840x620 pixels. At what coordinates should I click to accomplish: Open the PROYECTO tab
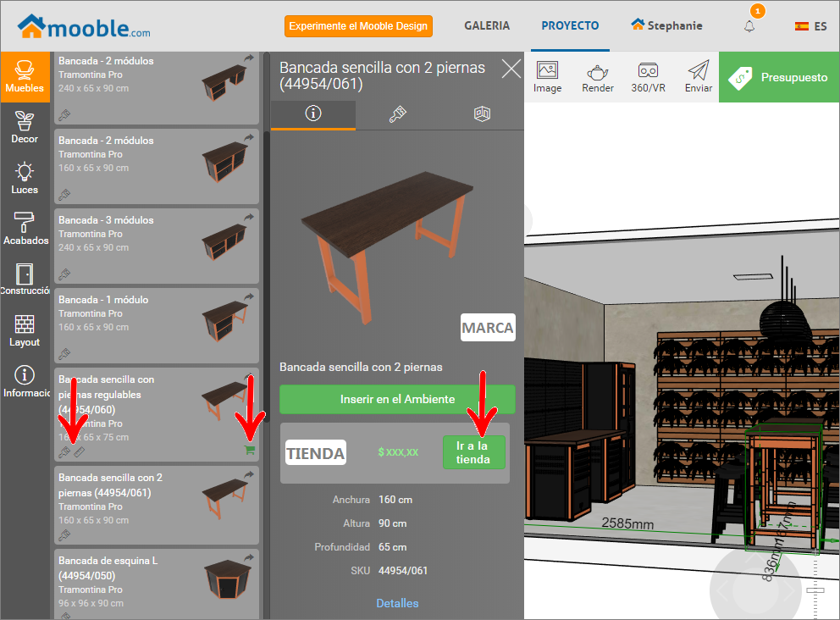pos(570,25)
